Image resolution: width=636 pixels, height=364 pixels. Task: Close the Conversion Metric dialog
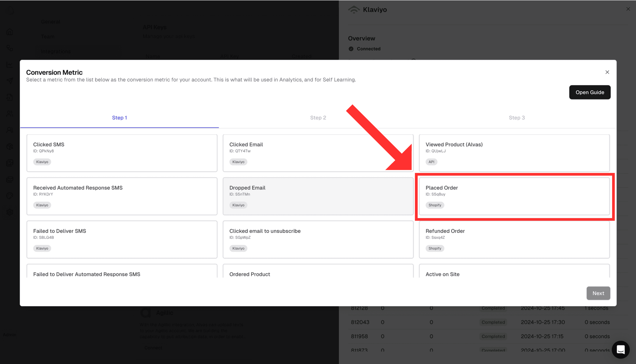pos(607,72)
